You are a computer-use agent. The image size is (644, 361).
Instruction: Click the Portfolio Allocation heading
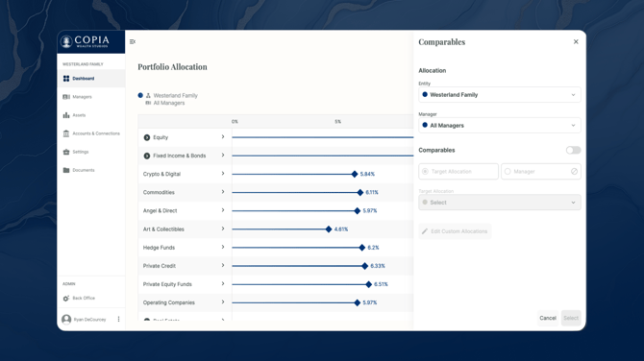point(172,67)
